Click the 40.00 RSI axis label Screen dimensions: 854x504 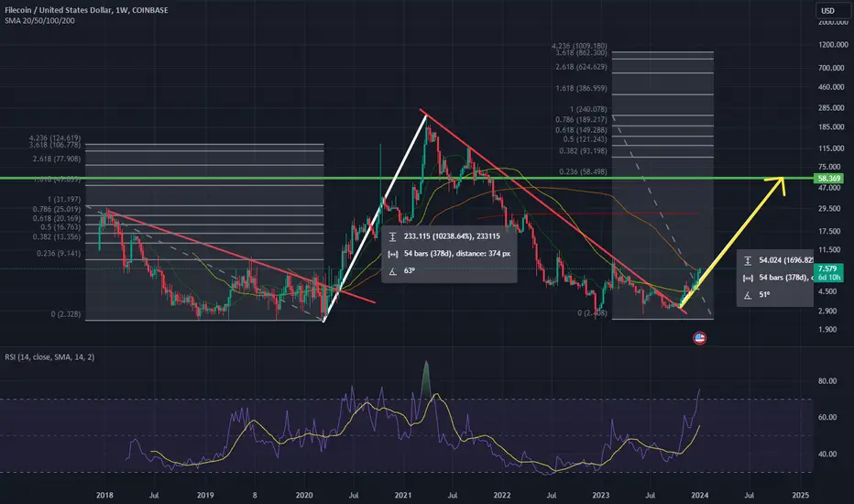point(827,454)
